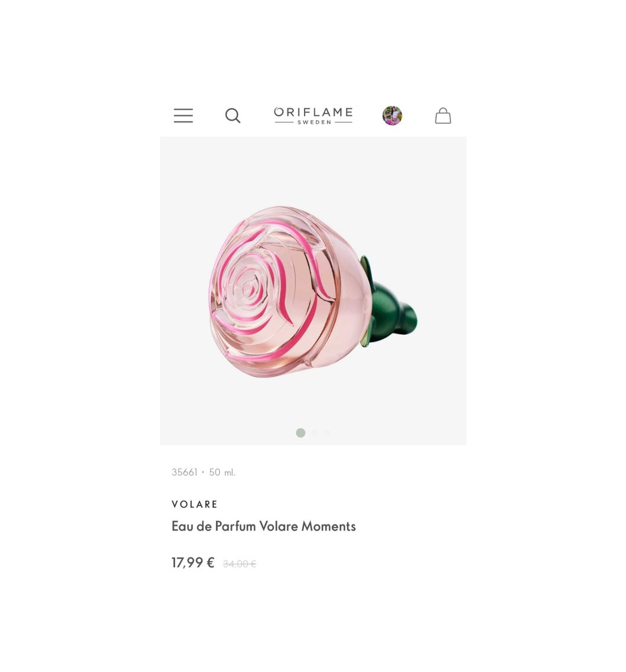Click the product code 35661
626x672 pixels.
coord(185,472)
